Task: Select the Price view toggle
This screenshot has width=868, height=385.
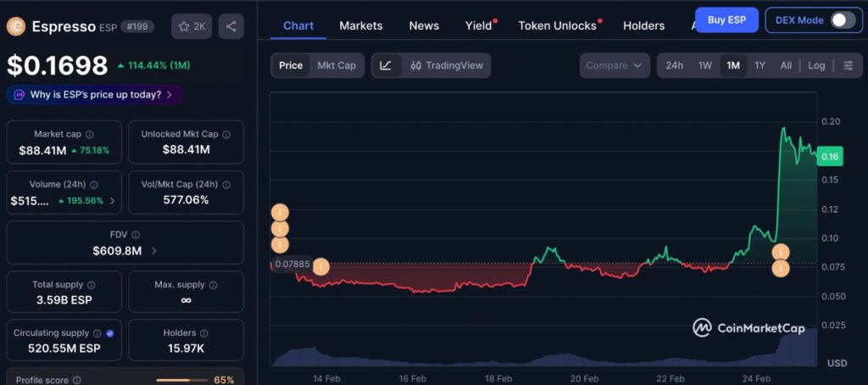Action: pyautogui.click(x=291, y=65)
